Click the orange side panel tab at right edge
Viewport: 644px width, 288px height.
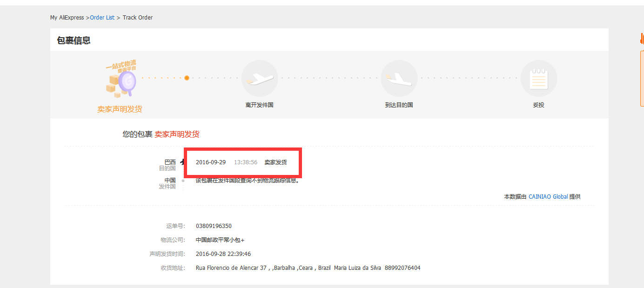click(x=642, y=78)
